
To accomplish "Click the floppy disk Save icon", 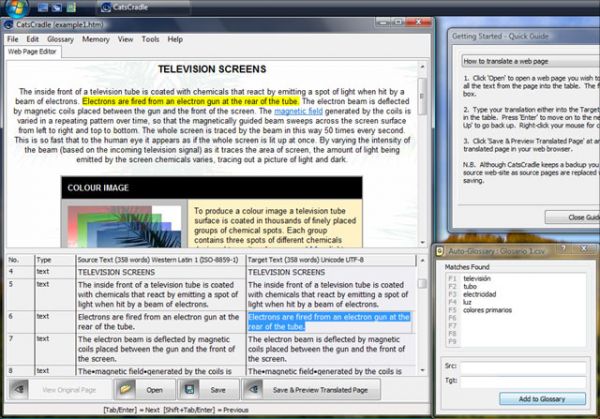I will click(x=189, y=389).
